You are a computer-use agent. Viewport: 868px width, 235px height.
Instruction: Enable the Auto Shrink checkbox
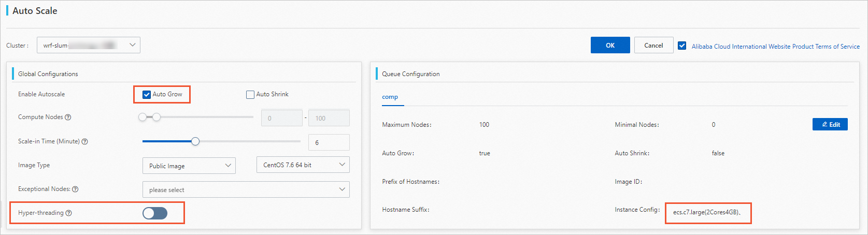pyautogui.click(x=250, y=95)
